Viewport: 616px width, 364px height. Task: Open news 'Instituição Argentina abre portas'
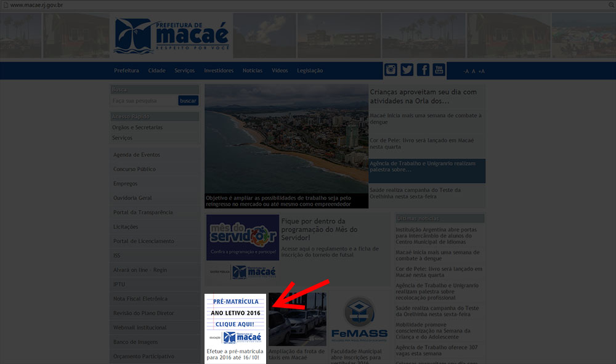(x=436, y=236)
